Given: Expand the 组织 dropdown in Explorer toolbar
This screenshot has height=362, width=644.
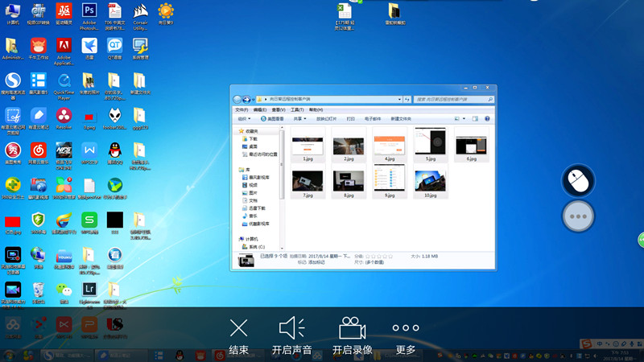Looking at the screenshot, I should point(244,118).
